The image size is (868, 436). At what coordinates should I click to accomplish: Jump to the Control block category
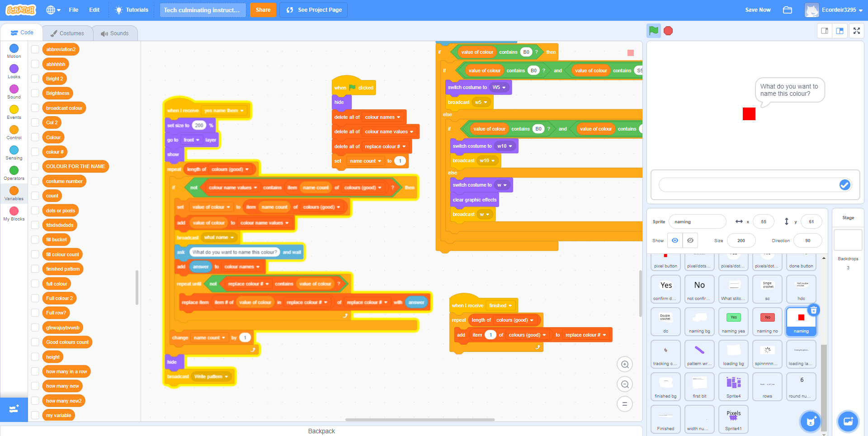pos(14,132)
